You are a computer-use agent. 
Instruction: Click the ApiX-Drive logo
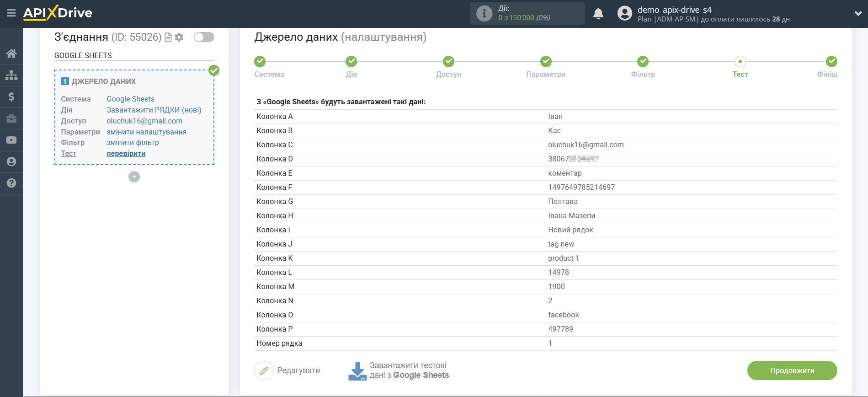tap(58, 13)
